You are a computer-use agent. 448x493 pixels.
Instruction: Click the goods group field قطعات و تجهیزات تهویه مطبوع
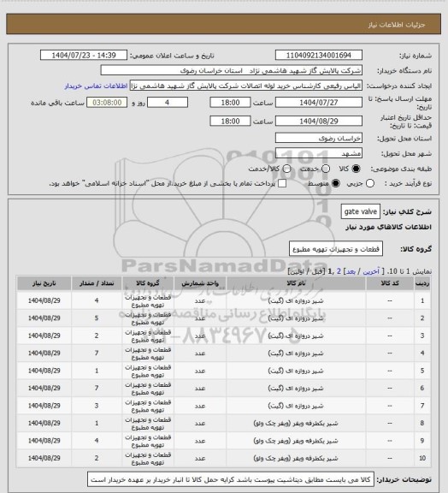coord(336,249)
